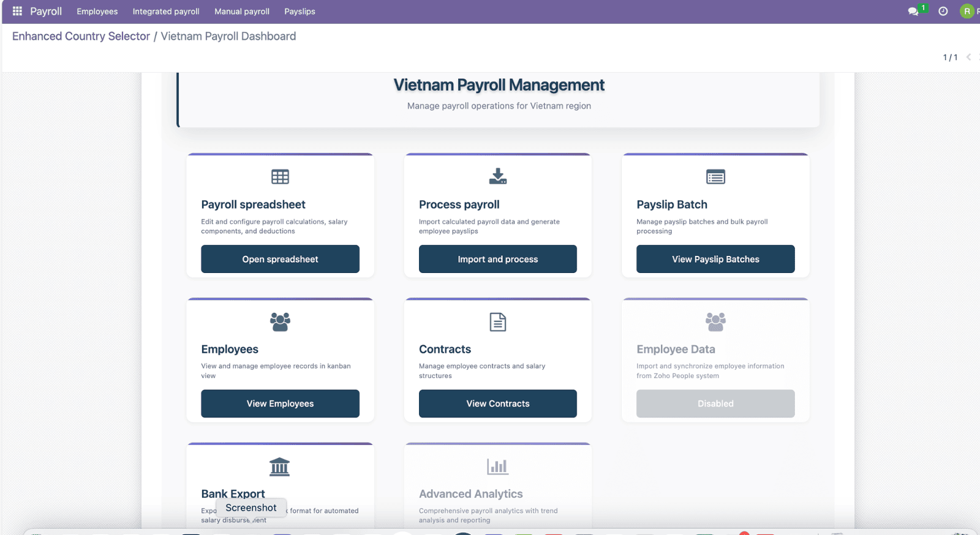This screenshot has height=535, width=980.
Task: Click the Contracts document icon
Action: click(x=497, y=322)
